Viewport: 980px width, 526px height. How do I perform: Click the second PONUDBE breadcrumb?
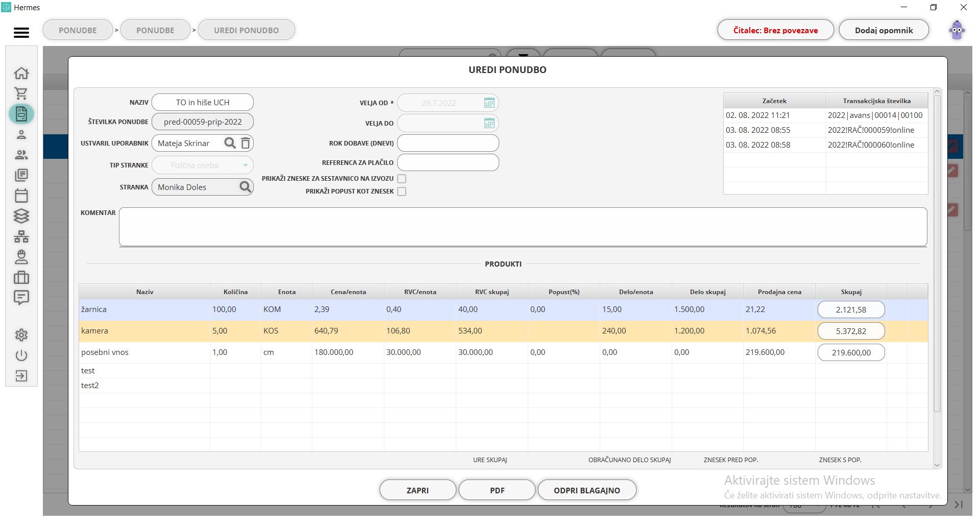pyautogui.click(x=155, y=30)
